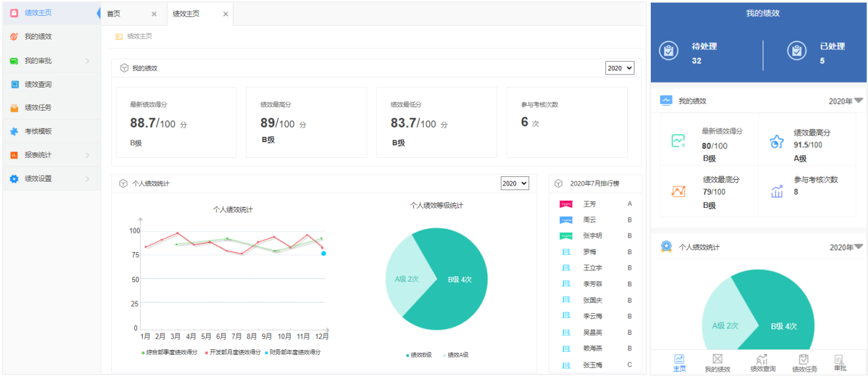
Task: Click the 考核模板 puzzle icon in sidebar
Action: coord(14,132)
